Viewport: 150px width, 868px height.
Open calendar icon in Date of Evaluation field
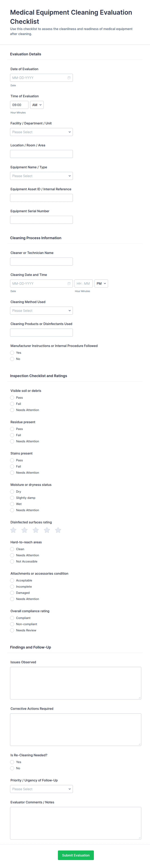click(69, 78)
